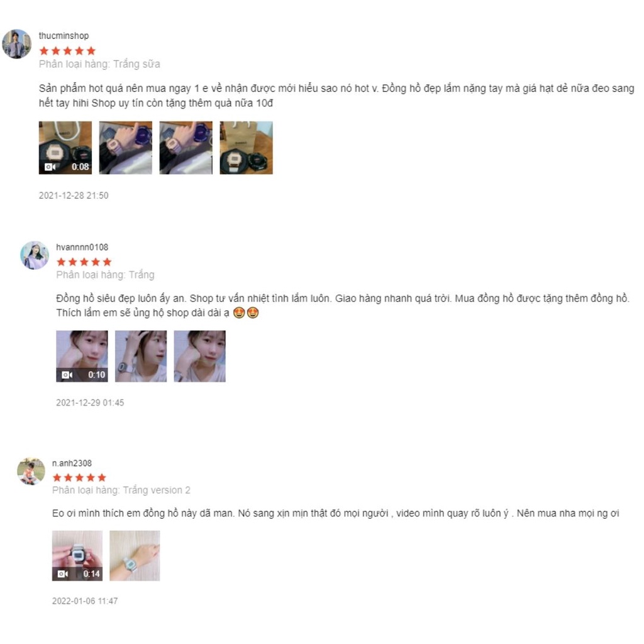Open thucminshop's second review photo
The height and width of the screenshot is (644, 644).
click(126, 148)
